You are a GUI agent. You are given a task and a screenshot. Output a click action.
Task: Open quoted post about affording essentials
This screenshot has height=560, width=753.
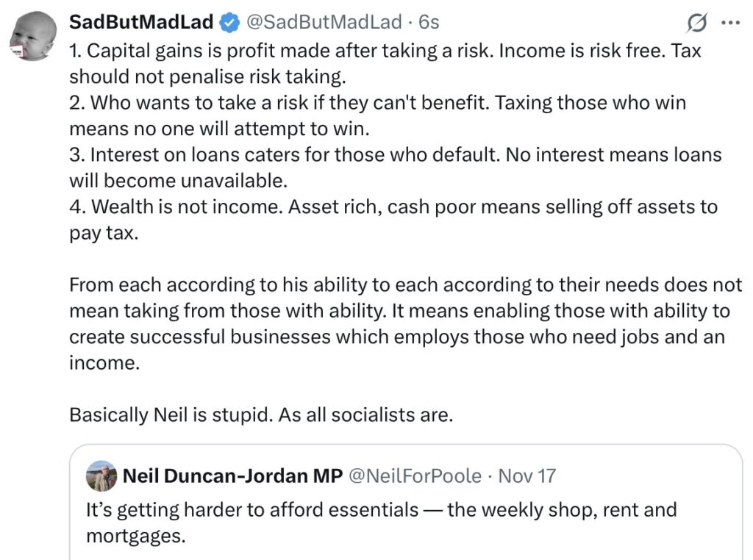[x=381, y=510]
